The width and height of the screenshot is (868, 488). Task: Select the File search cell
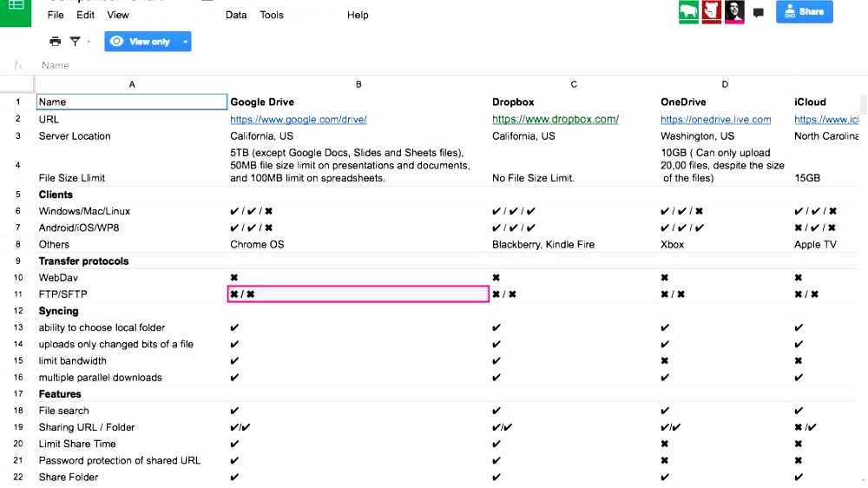[x=132, y=411]
